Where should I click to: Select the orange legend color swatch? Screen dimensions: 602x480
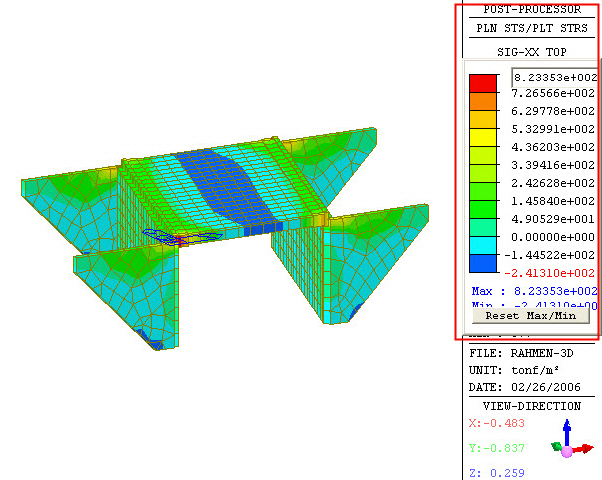click(483, 101)
